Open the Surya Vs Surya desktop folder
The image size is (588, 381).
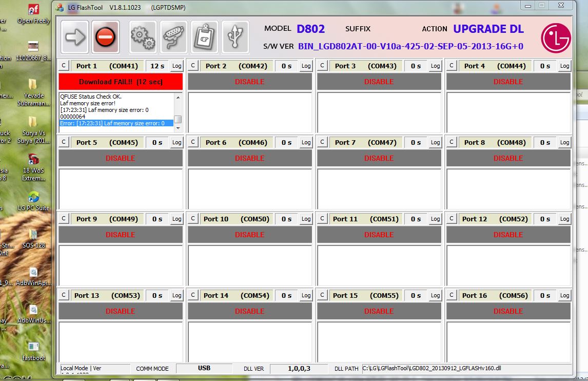[33, 130]
